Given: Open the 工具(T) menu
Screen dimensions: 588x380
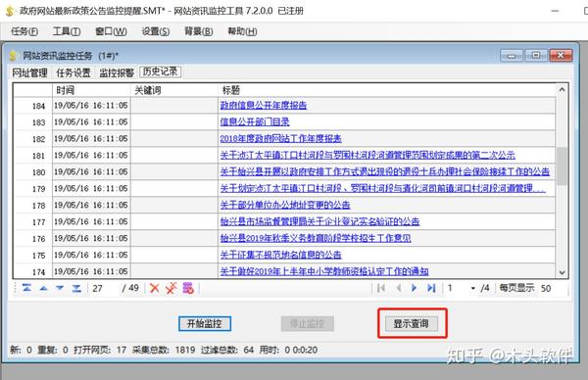Looking at the screenshot, I should coord(67,31).
